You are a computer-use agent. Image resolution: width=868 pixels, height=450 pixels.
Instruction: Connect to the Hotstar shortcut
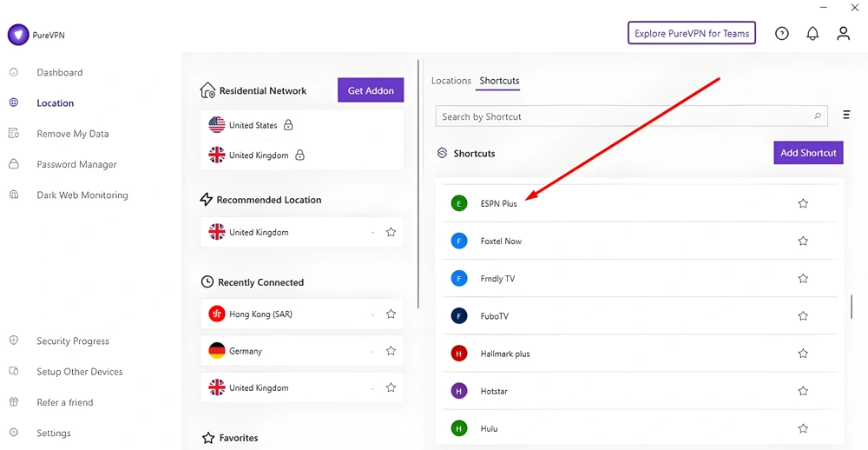coord(639,391)
